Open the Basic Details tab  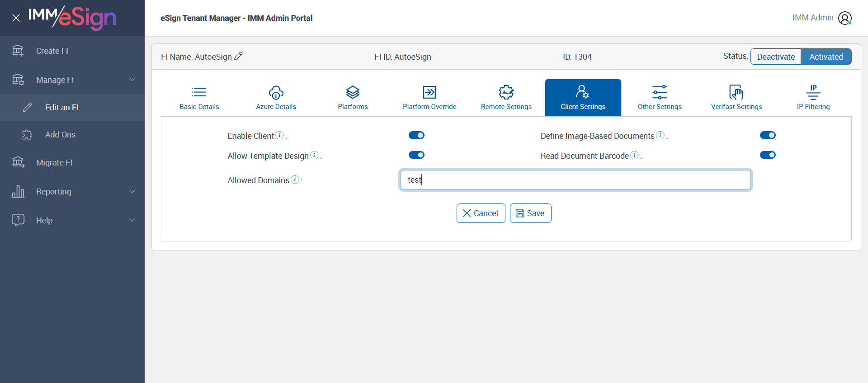(x=199, y=98)
